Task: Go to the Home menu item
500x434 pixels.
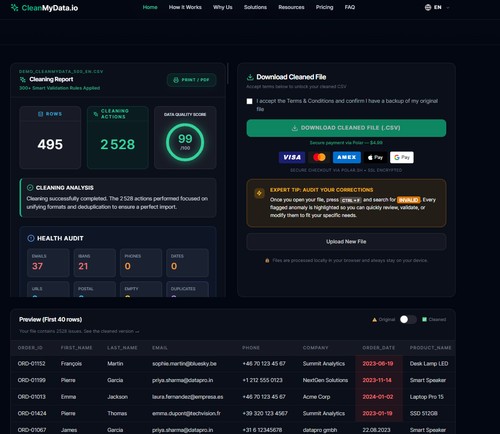Action: (150, 7)
